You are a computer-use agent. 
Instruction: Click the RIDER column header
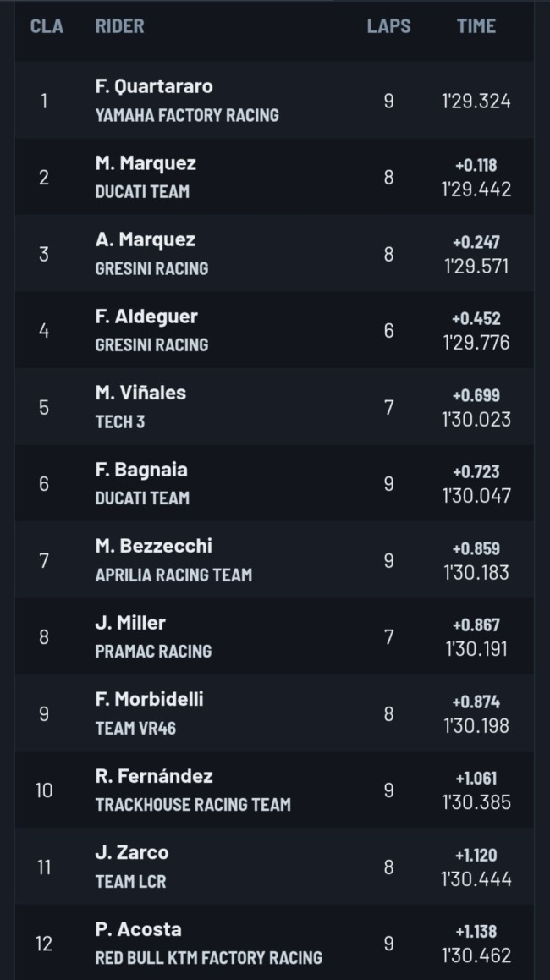click(x=120, y=26)
